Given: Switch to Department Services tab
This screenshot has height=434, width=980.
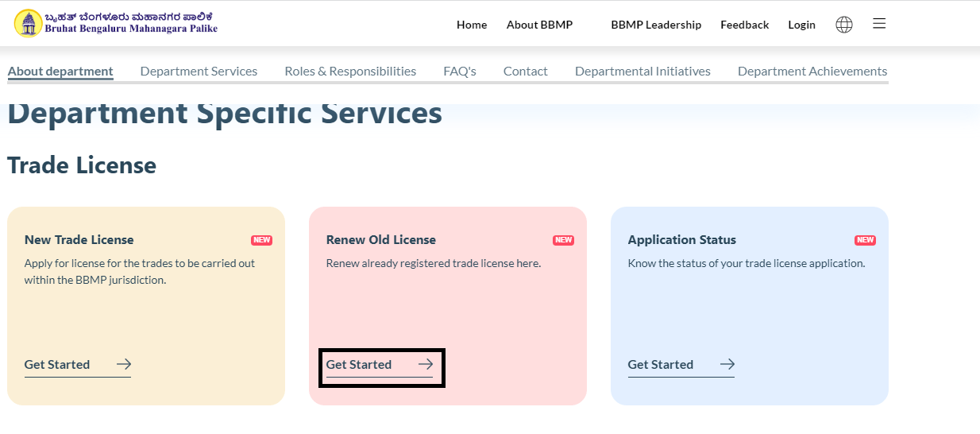Looking at the screenshot, I should coord(199,71).
